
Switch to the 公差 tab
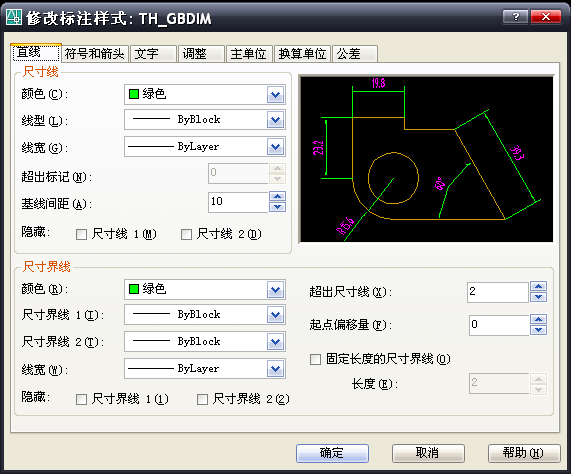tap(355, 54)
